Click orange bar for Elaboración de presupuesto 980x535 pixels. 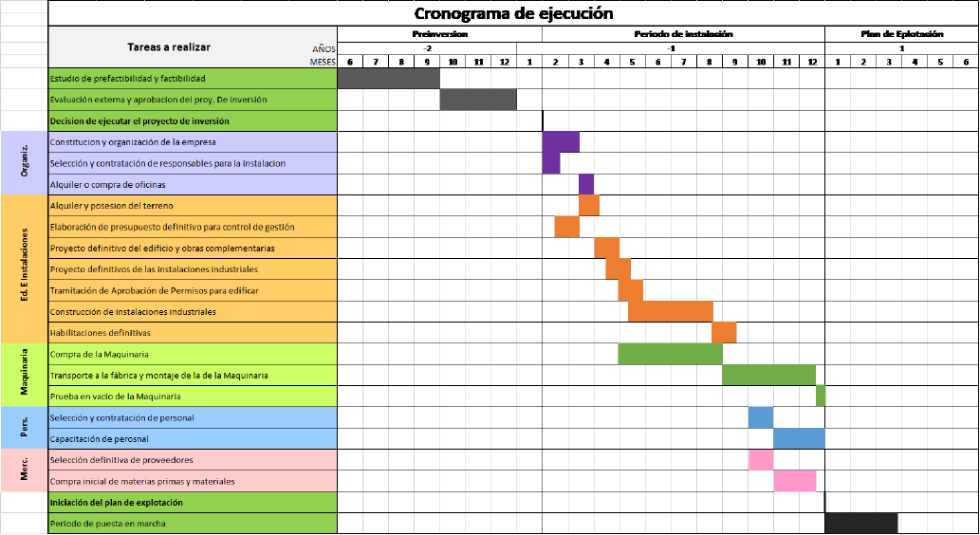point(567,227)
